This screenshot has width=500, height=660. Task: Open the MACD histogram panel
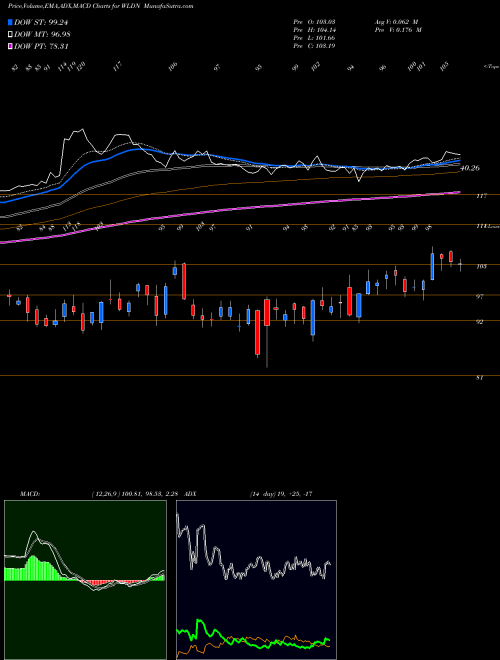85,580
